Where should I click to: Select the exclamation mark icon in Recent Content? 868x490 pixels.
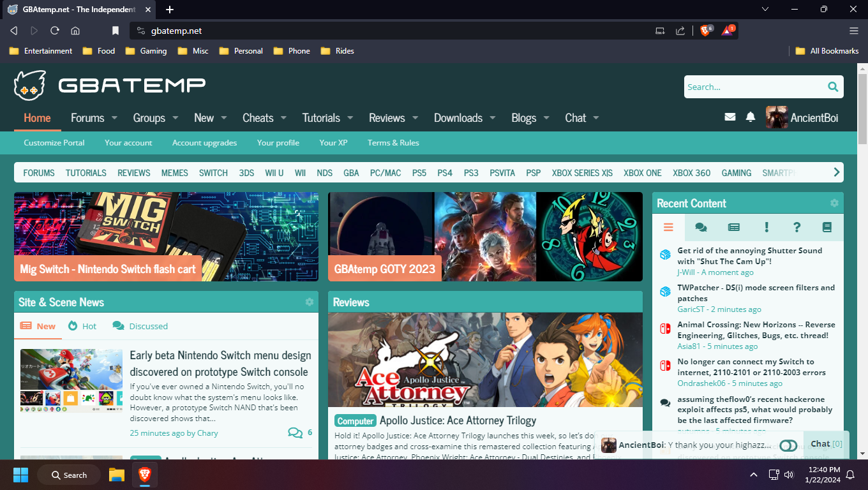pyautogui.click(x=767, y=227)
